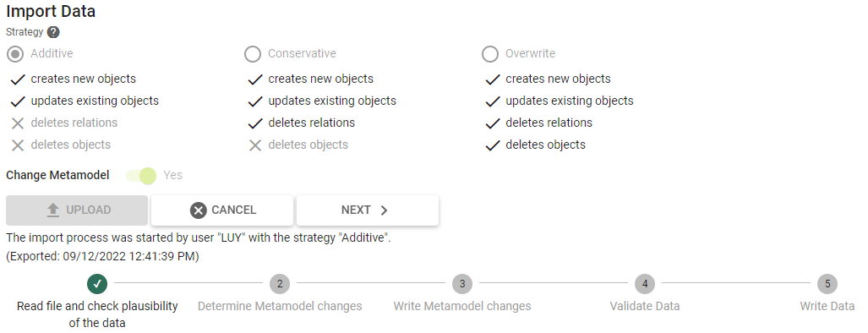Select the Overwrite strategy radio button
Image resolution: width=868 pixels, height=333 pixels.
coord(490,53)
